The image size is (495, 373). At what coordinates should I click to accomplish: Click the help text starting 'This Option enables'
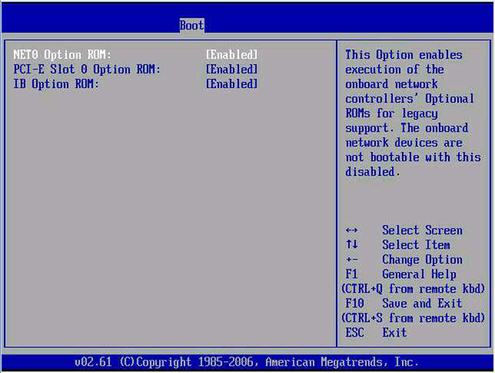pyautogui.click(x=413, y=113)
